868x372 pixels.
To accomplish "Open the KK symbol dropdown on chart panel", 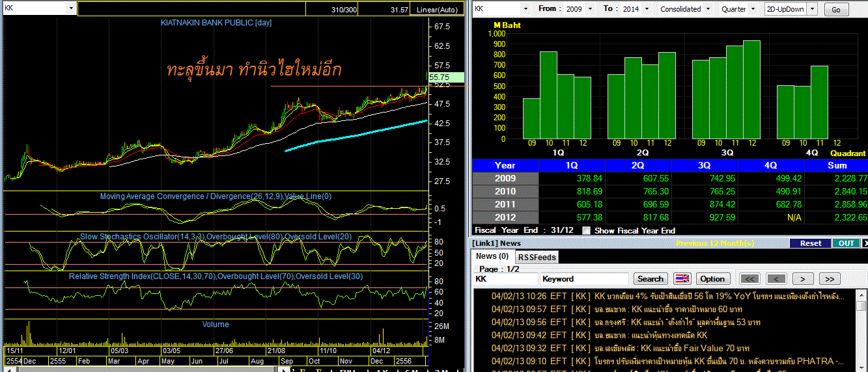I will click(x=70, y=8).
